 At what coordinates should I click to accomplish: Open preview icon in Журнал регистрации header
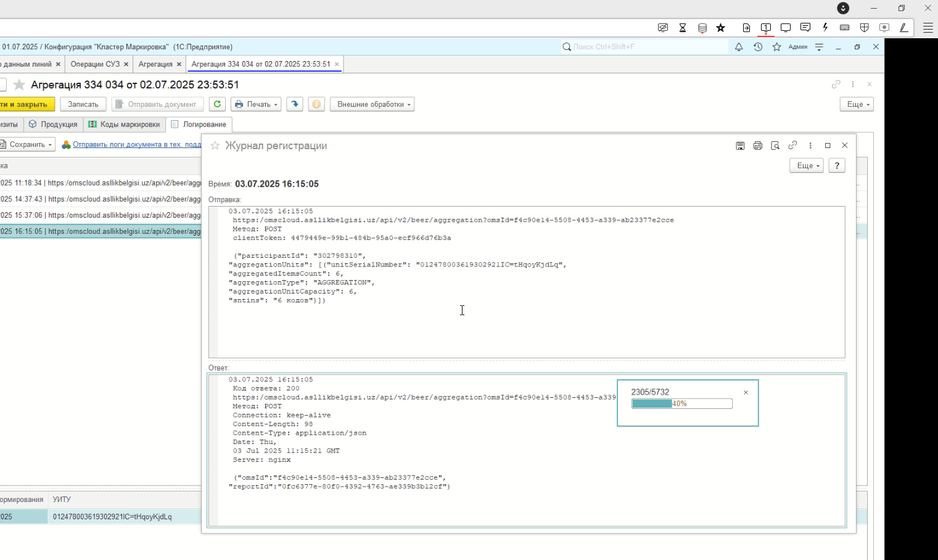pyautogui.click(x=775, y=146)
